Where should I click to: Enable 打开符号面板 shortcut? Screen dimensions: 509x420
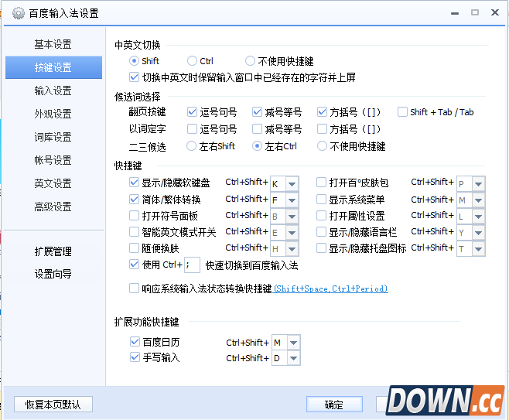tap(134, 216)
